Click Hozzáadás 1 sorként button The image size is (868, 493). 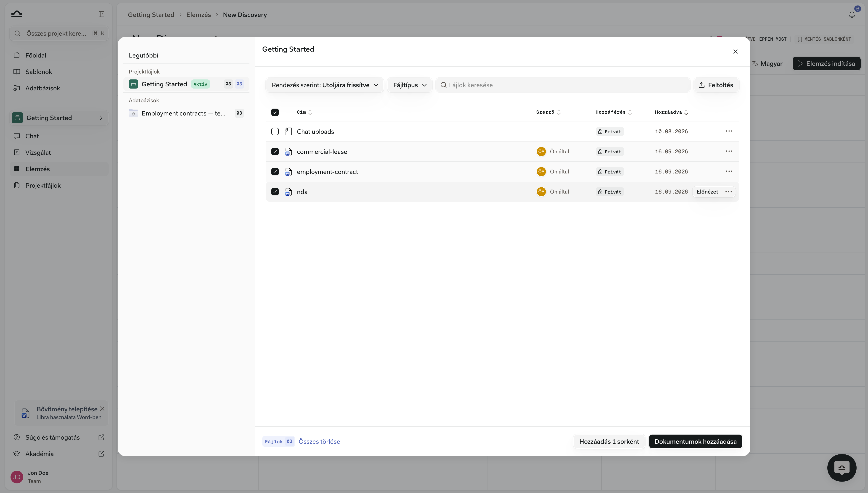pos(609,441)
